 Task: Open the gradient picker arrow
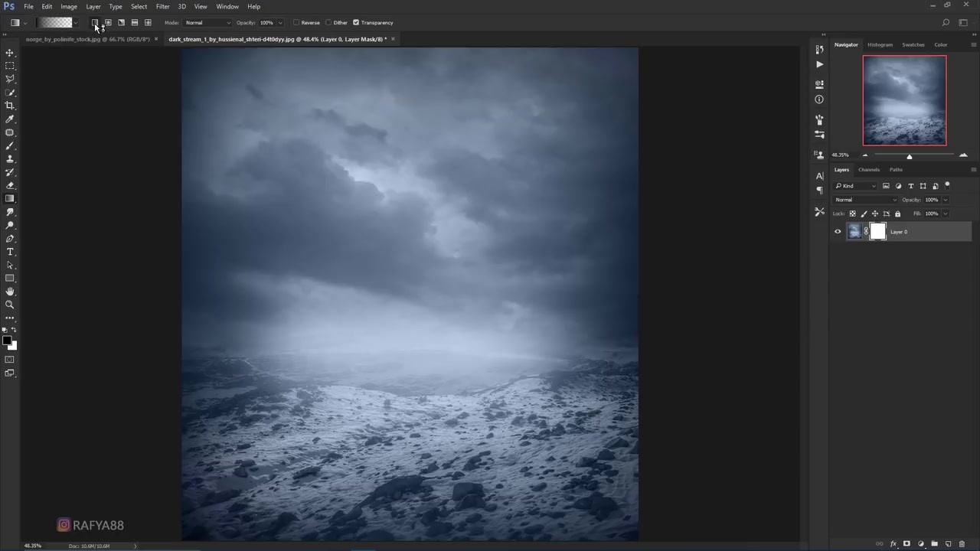tap(76, 23)
